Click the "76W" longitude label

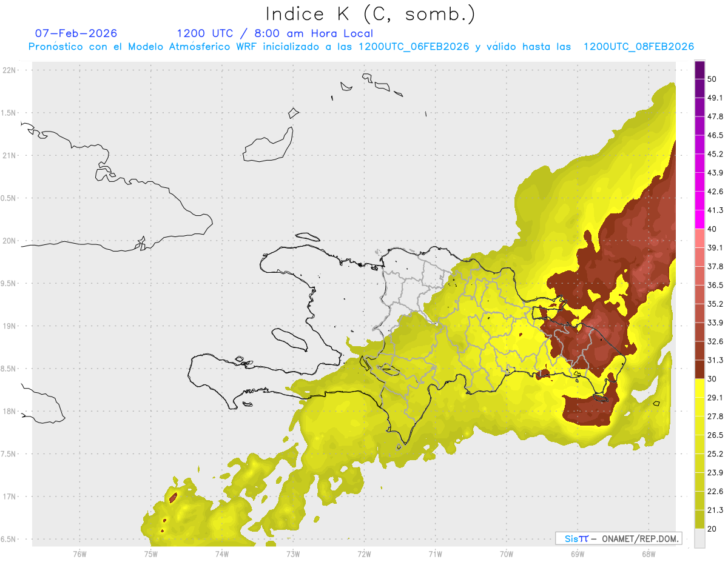pos(79,554)
